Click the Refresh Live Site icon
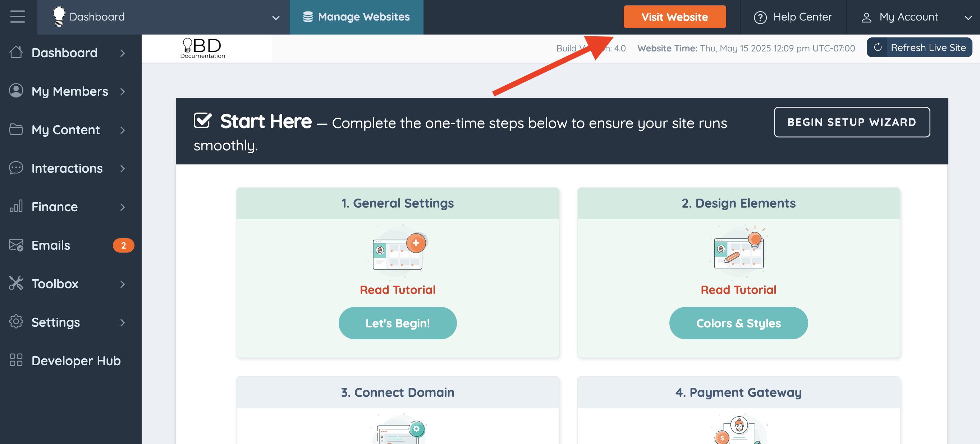The height and width of the screenshot is (444, 980). 878,47
